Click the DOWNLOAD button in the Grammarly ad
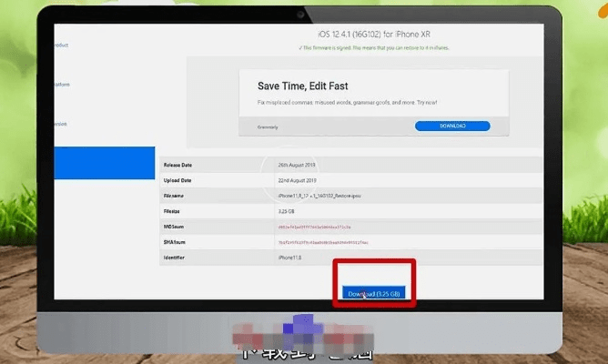The image size is (608, 364). (x=451, y=126)
